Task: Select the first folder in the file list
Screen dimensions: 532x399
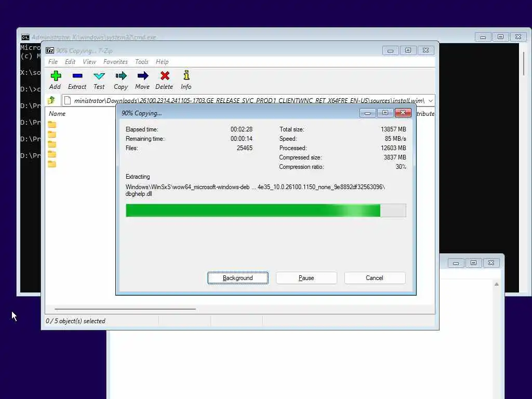Action: (x=52, y=125)
